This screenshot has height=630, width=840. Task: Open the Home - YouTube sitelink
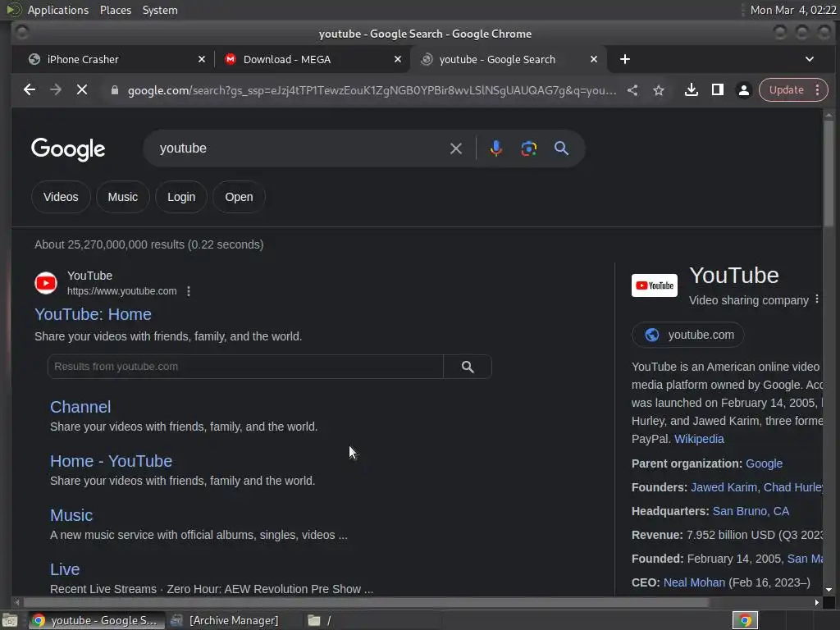point(111,461)
